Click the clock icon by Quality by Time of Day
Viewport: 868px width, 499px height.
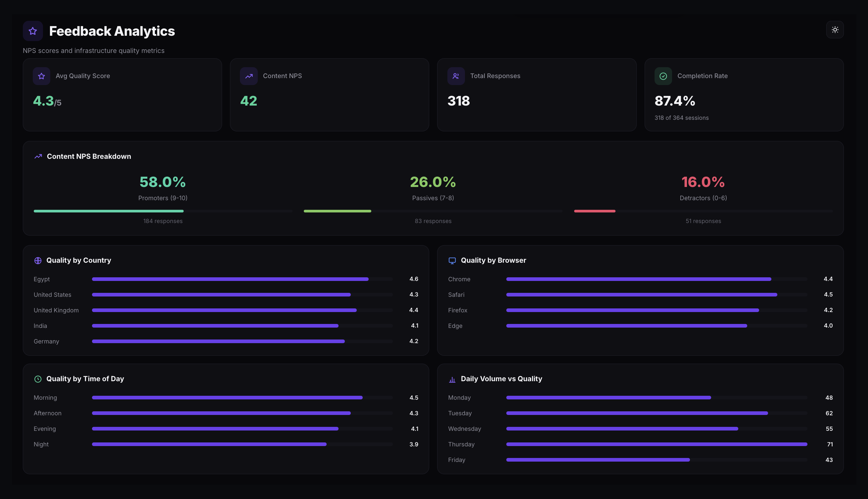38,379
